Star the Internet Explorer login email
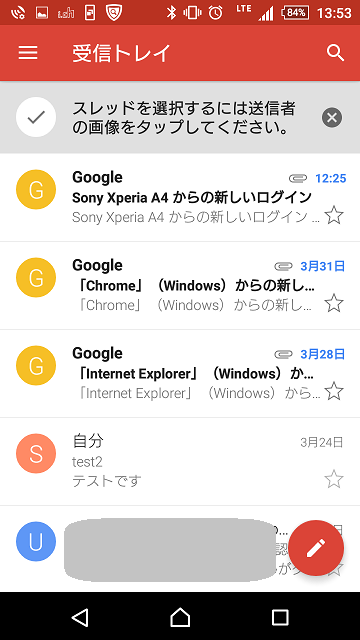Screen dimensions: 360x640 pos(334,391)
